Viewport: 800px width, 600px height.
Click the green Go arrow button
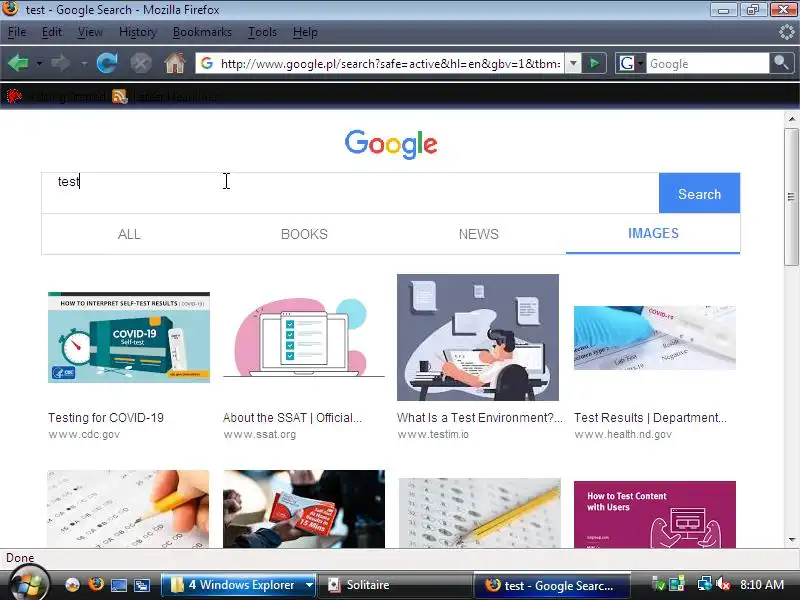coord(594,64)
